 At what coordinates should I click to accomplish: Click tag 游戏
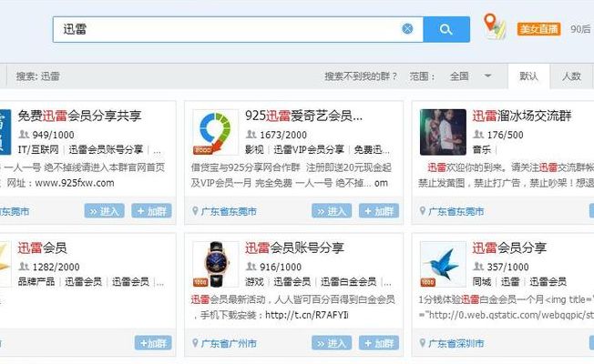pos(254,282)
